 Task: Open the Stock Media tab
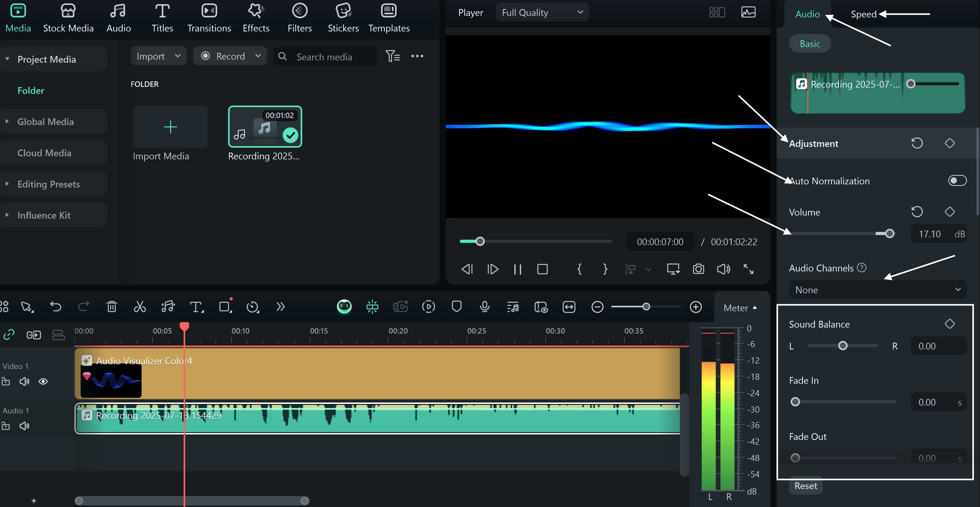(68, 18)
